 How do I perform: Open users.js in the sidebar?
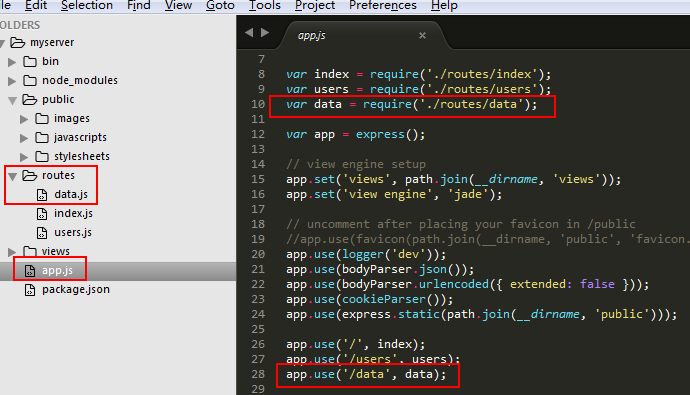click(x=73, y=232)
